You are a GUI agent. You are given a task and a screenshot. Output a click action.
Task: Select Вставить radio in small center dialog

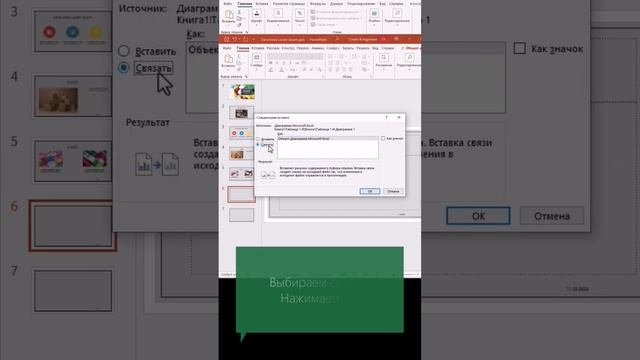258,139
